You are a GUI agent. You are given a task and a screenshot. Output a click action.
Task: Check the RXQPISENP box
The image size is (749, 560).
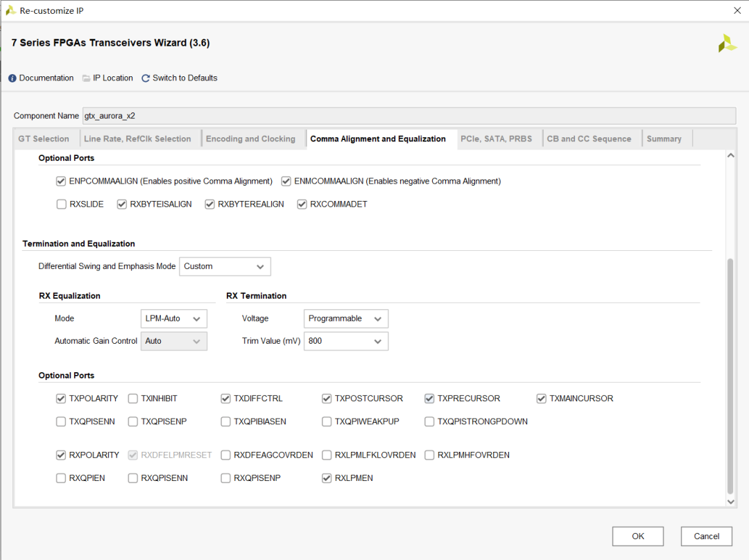tap(225, 478)
